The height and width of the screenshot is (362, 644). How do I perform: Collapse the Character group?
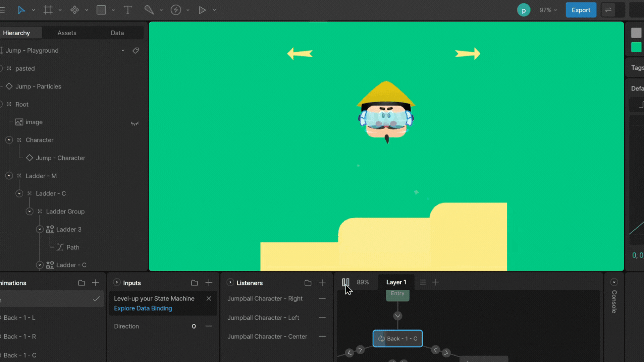[x=9, y=140]
